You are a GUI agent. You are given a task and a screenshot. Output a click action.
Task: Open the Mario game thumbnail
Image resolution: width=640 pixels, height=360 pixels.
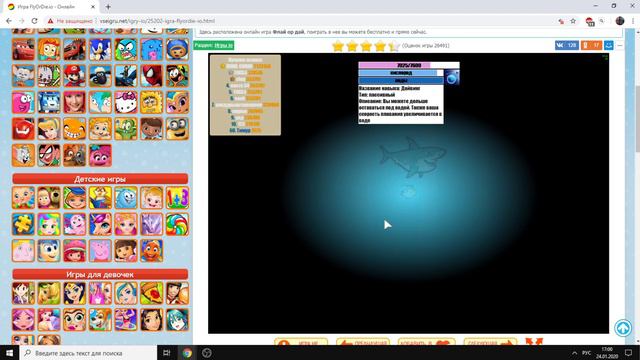(x=75, y=76)
